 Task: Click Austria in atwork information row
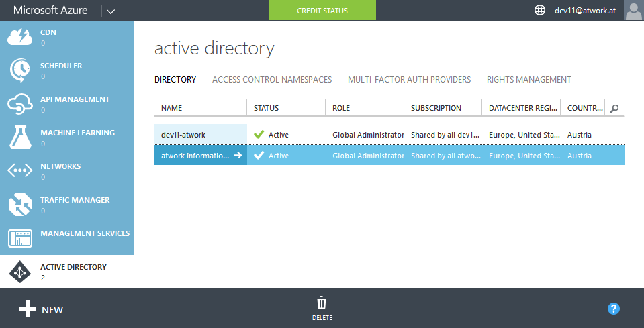(x=580, y=156)
